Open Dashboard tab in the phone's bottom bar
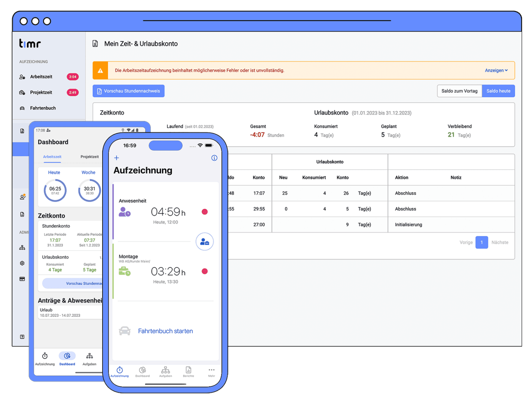532x402 pixels. (x=142, y=372)
